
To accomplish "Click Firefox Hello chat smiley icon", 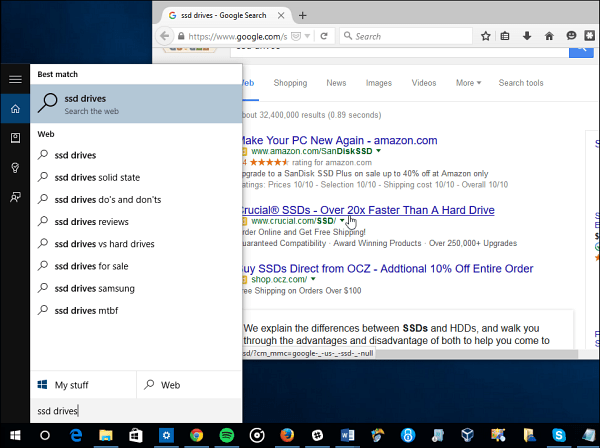I will pos(571,36).
